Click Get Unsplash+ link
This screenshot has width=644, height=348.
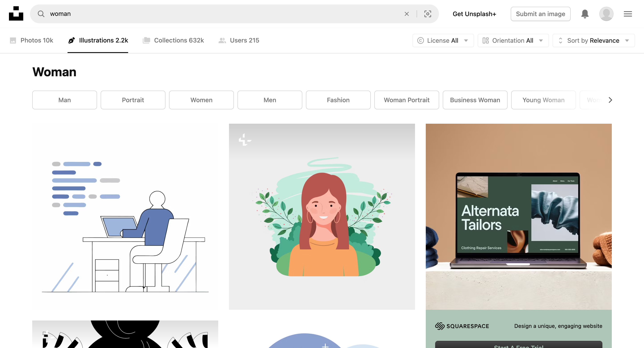point(474,14)
